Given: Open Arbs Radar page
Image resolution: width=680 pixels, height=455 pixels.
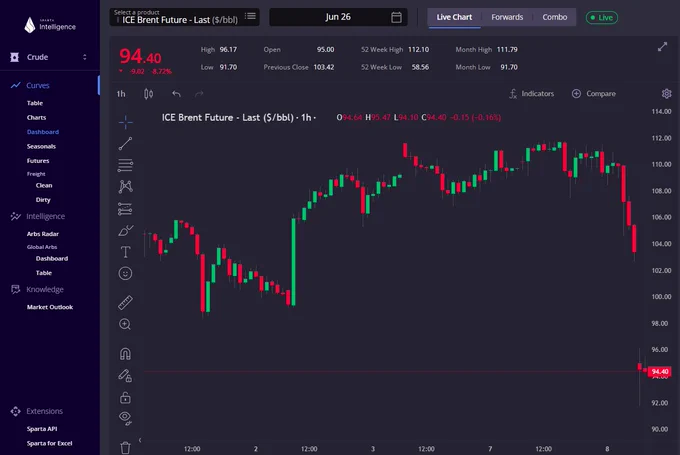Looking at the screenshot, I should [42, 234].
